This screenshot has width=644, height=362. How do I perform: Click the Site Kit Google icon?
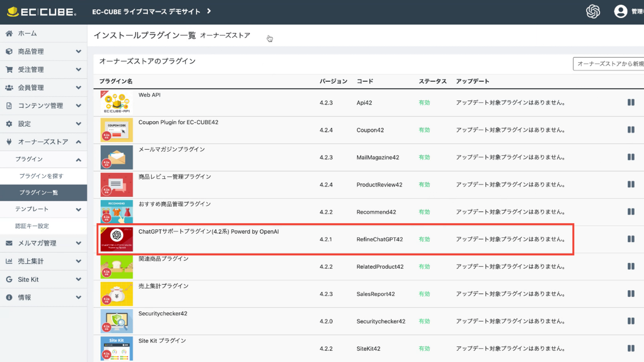point(9,279)
